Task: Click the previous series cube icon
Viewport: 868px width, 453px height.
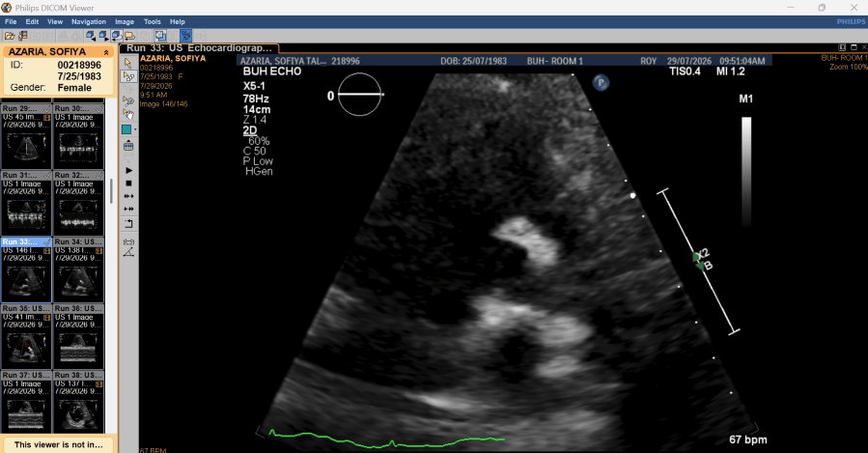Action: click(90, 36)
